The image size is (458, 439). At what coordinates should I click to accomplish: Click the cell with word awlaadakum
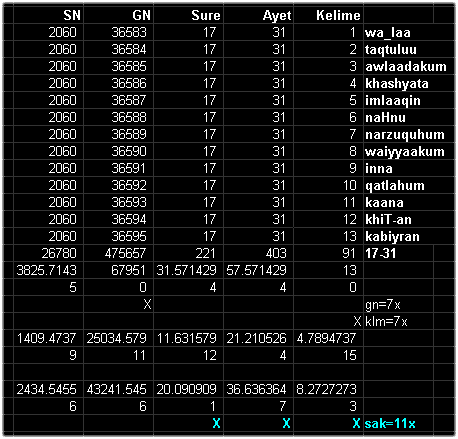(x=406, y=66)
